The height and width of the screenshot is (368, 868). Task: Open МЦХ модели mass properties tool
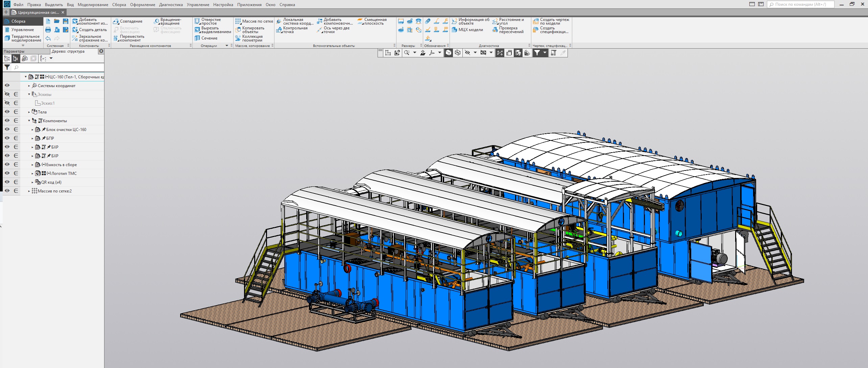467,30
